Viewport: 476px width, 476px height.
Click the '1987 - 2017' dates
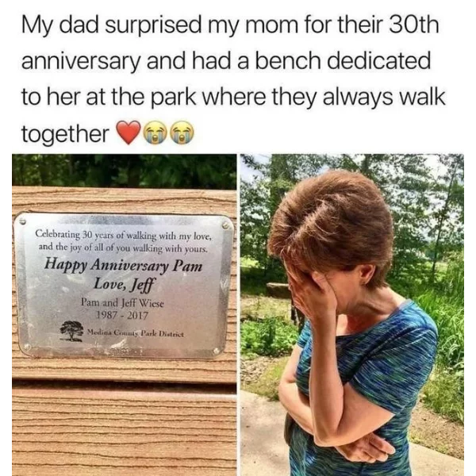(122, 316)
